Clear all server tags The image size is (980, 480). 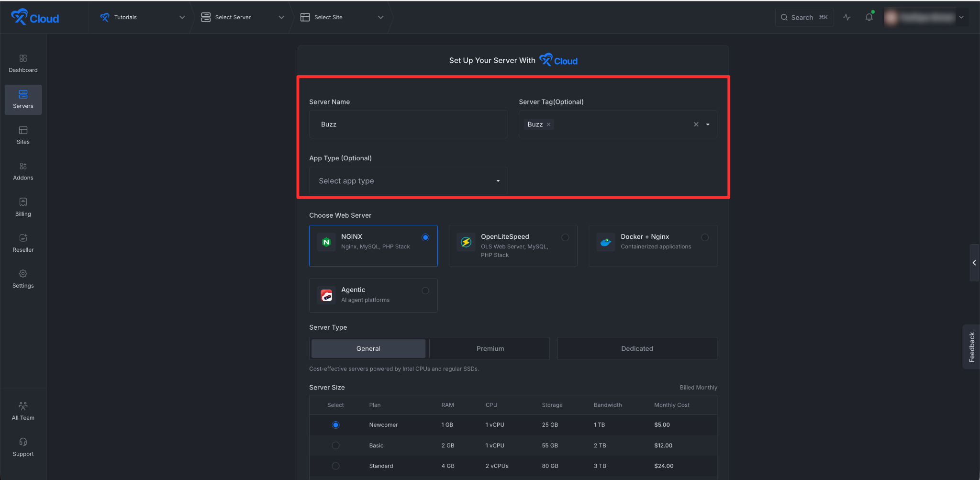696,124
